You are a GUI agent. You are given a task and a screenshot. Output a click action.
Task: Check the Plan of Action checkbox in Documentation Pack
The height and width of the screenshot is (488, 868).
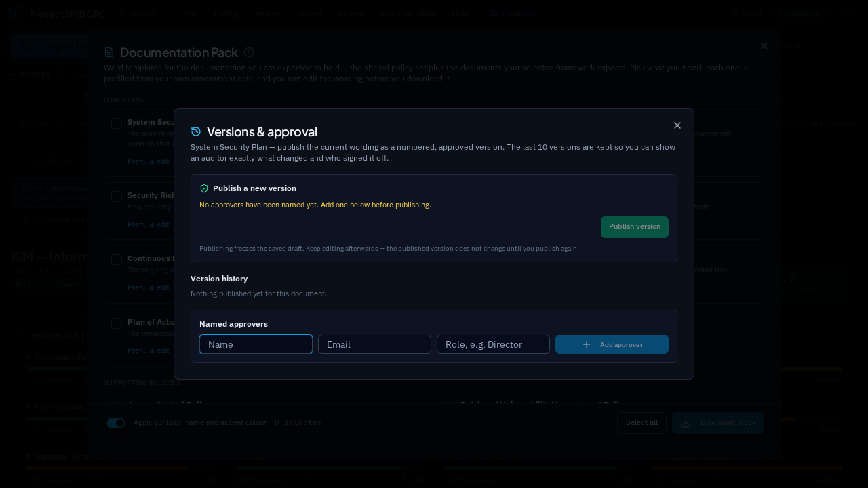click(117, 323)
